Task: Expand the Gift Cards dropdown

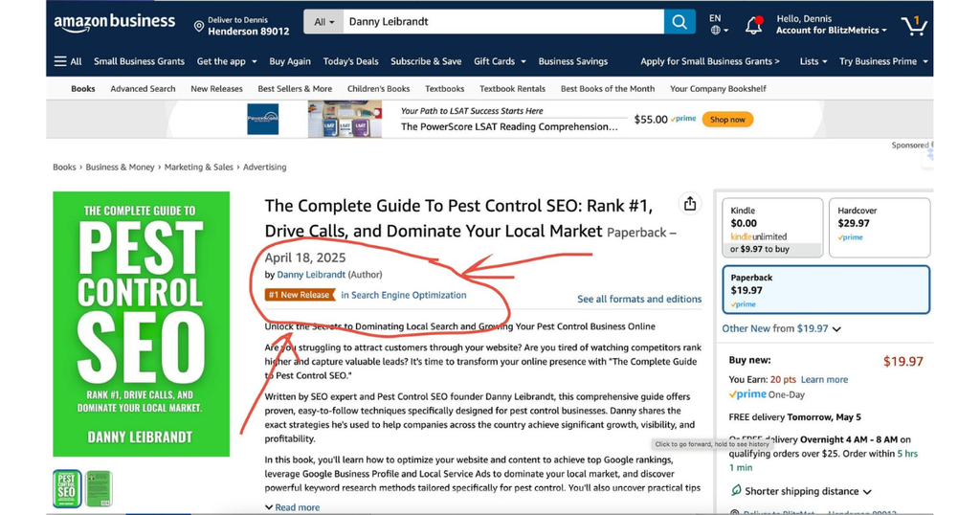Action: pyautogui.click(x=500, y=61)
